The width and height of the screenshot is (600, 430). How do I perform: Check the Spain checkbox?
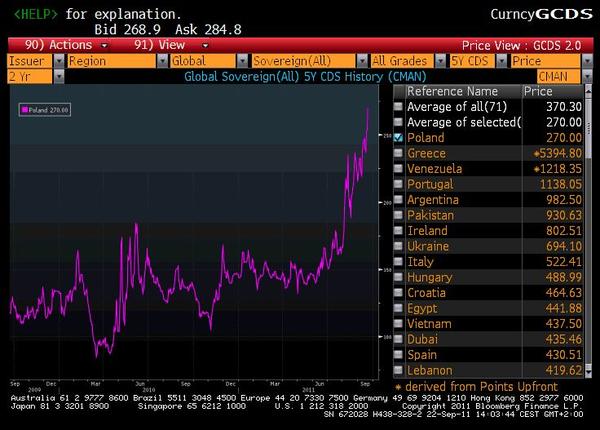[398, 354]
